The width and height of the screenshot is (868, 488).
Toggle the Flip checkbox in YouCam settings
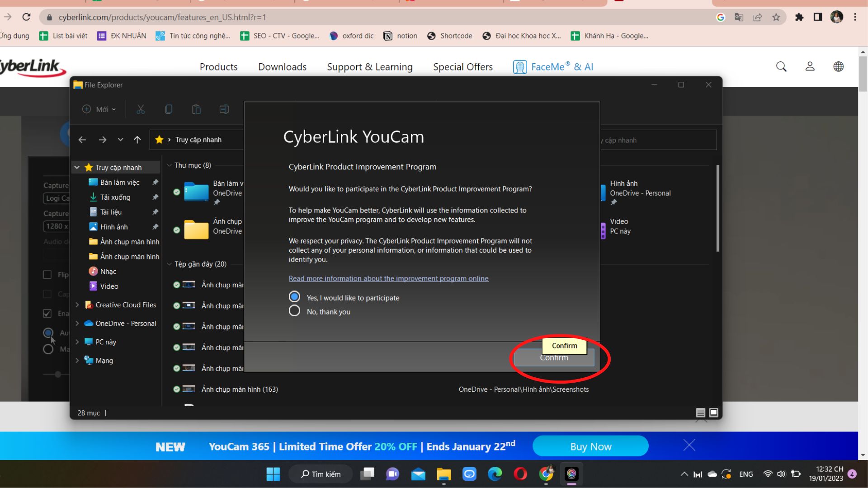coord(47,275)
